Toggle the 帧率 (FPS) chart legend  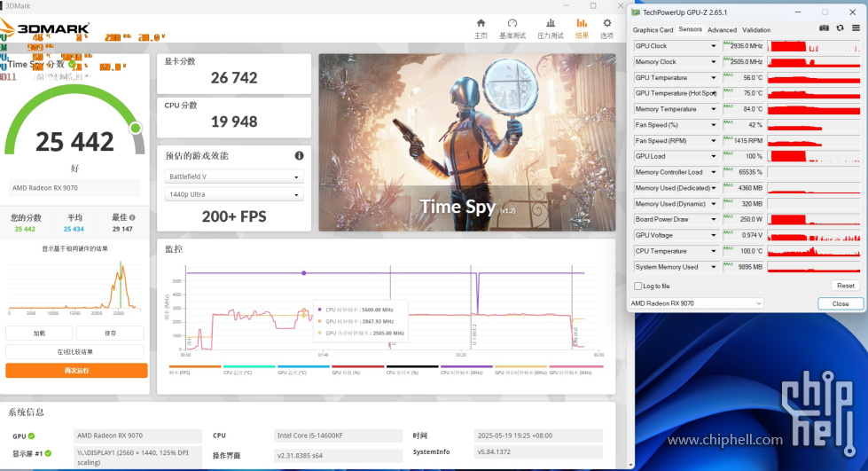coord(195,370)
